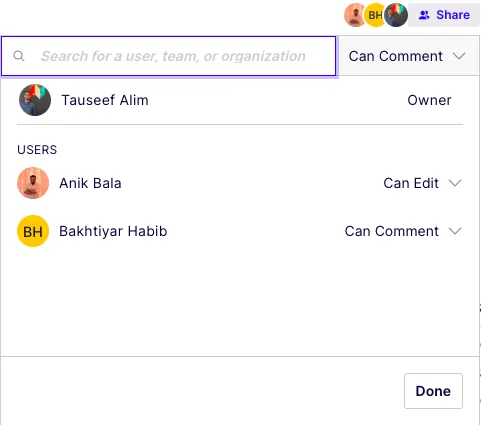Select the Anik Bala name text
This screenshot has width=481, height=425.
point(90,183)
